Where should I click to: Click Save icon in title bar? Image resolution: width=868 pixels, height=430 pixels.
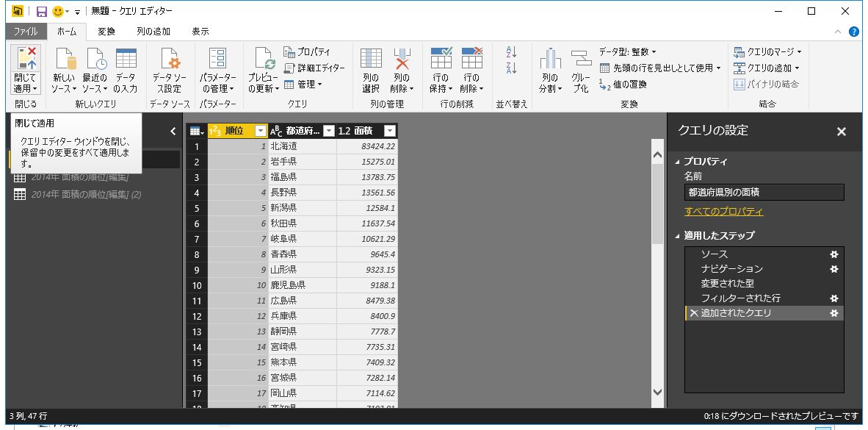[42, 11]
